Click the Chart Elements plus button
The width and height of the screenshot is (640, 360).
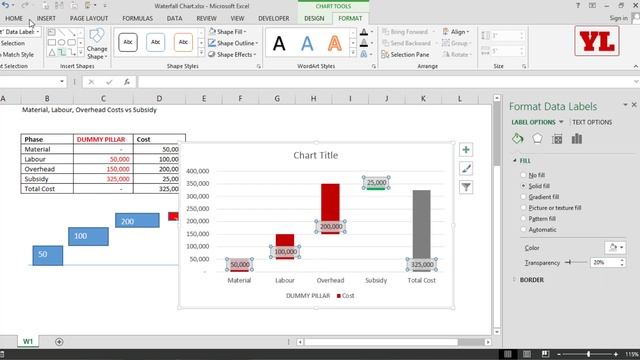[x=466, y=150]
